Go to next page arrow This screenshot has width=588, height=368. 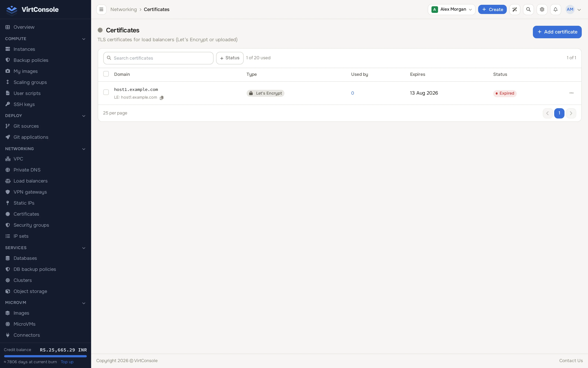click(x=571, y=113)
